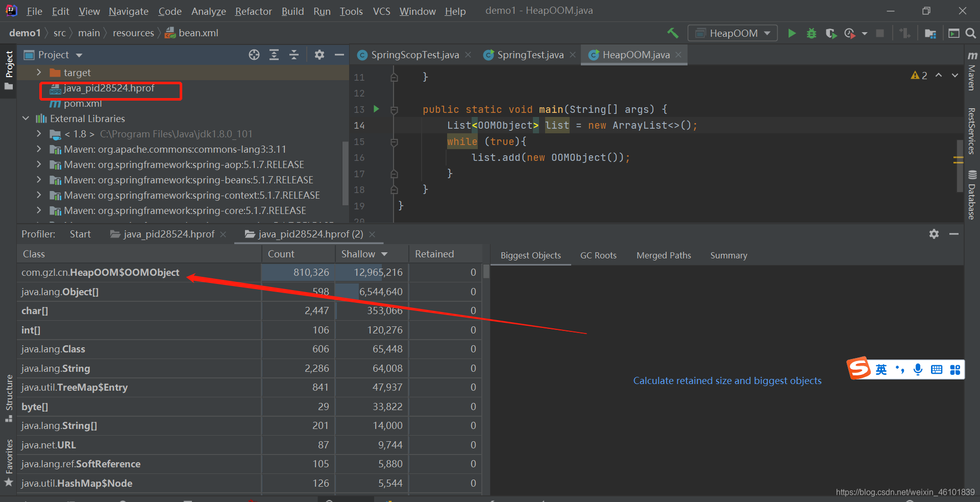Expand Maven spring-context:5.1.7.RELEASE library
Viewport: 980px width, 502px height.
[39, 195]
